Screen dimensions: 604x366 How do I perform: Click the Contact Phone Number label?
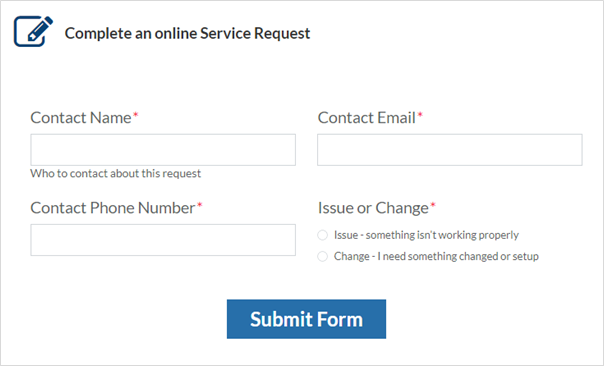coord(113,208)
